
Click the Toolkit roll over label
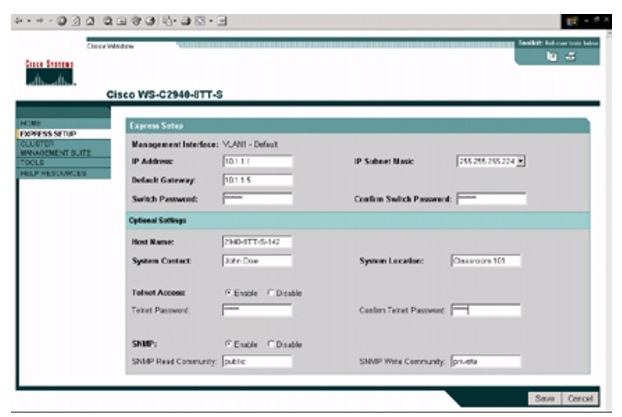coord(559,43)
